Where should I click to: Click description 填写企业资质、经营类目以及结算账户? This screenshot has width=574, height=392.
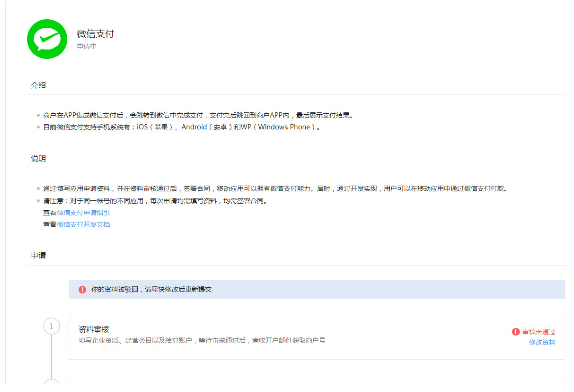(x=202, y=341)
